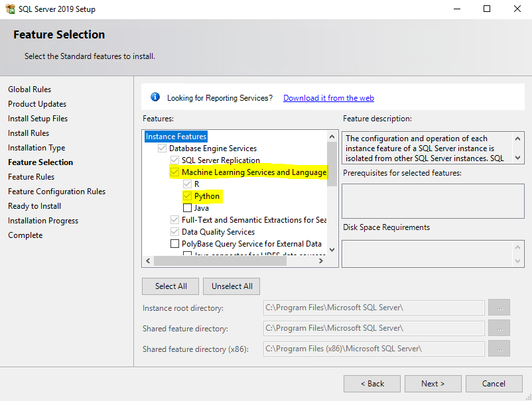Cancel the SQL Server setup
The width and height of the screenshot is (532, 401).
(494, 383)
